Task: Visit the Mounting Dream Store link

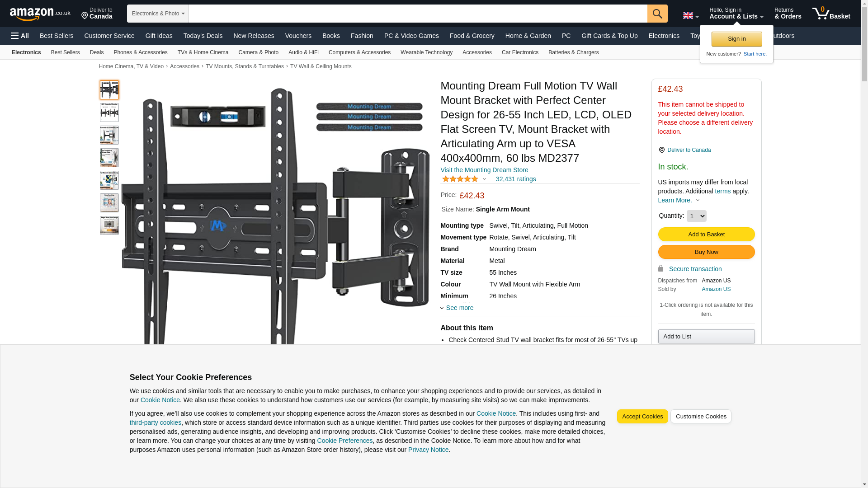Action: [484, 170]
